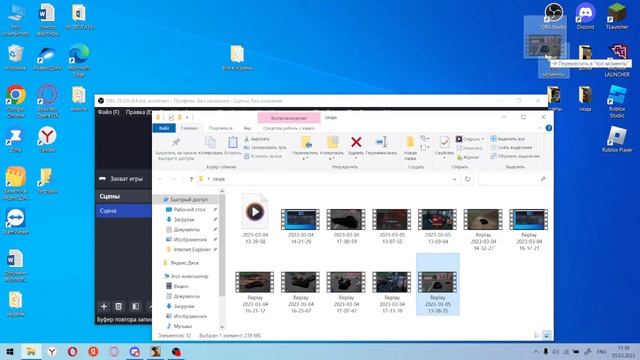Click the Delete red X icon
The width and height of the screenshot is (640, 360).
coord(356,142)
